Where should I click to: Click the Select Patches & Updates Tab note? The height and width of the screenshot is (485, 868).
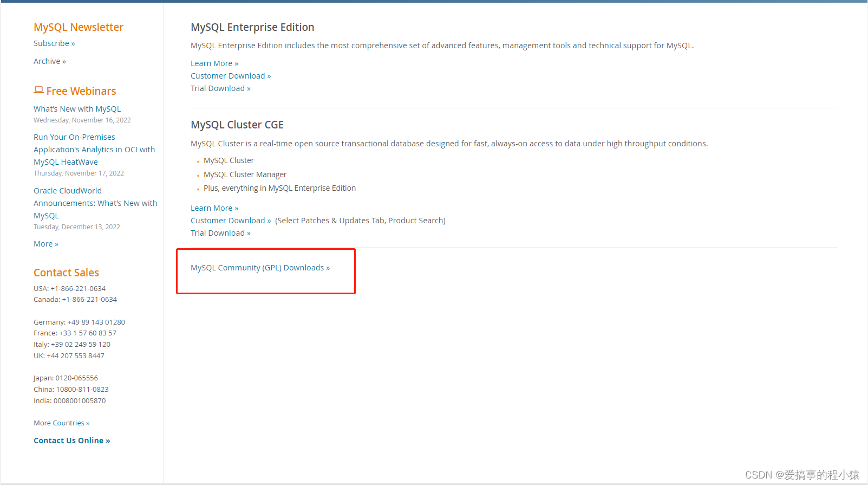(x=360, y=221)
